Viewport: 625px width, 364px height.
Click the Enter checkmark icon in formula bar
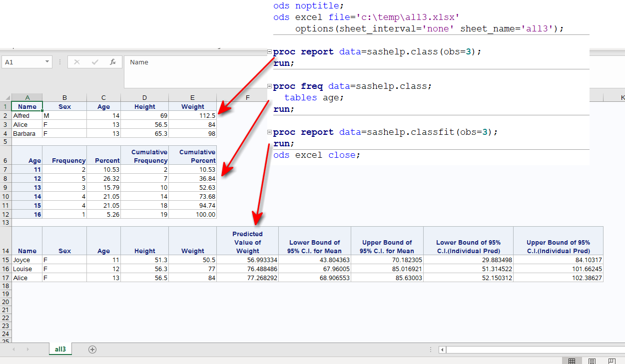pyautogui.click(x=95, y=62)
